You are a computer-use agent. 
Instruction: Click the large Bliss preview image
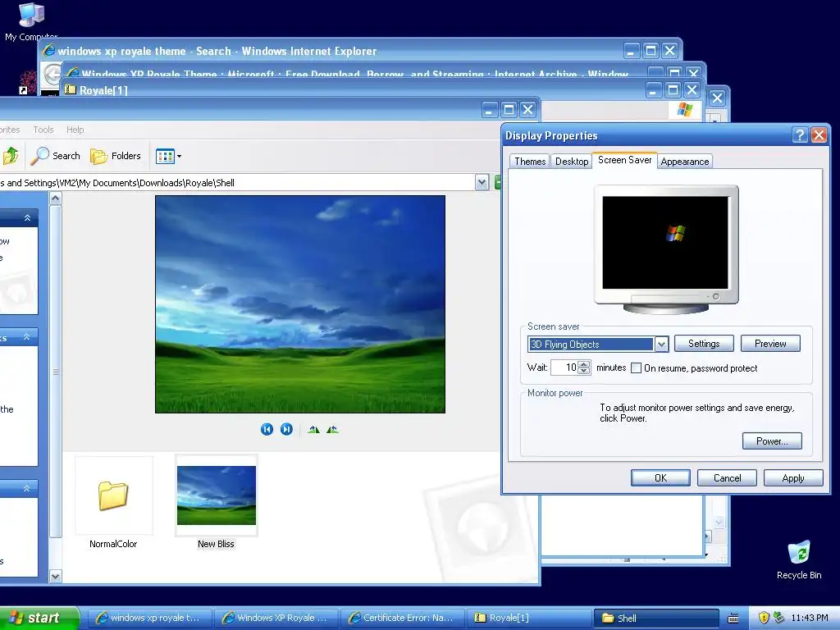pos(300,304)
